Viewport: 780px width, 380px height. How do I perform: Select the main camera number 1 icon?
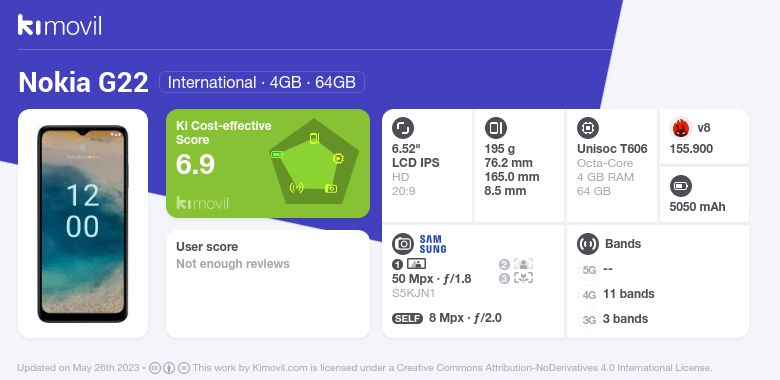coord(409,264)
